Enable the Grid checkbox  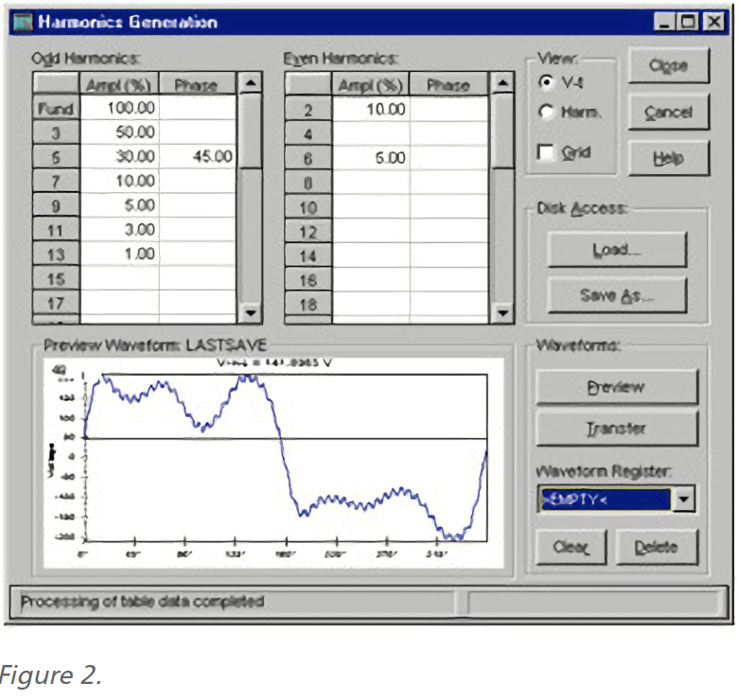(x=546, y=152)
